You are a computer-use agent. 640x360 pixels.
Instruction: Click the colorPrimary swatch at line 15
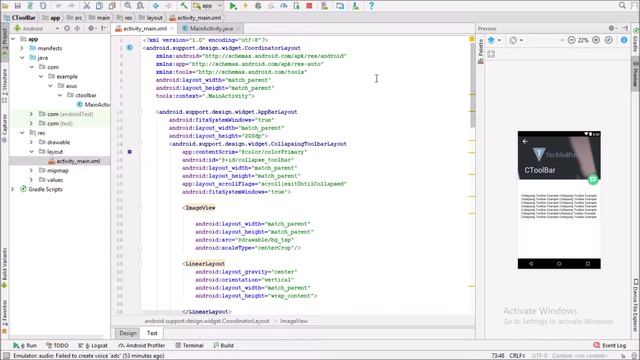129,151
